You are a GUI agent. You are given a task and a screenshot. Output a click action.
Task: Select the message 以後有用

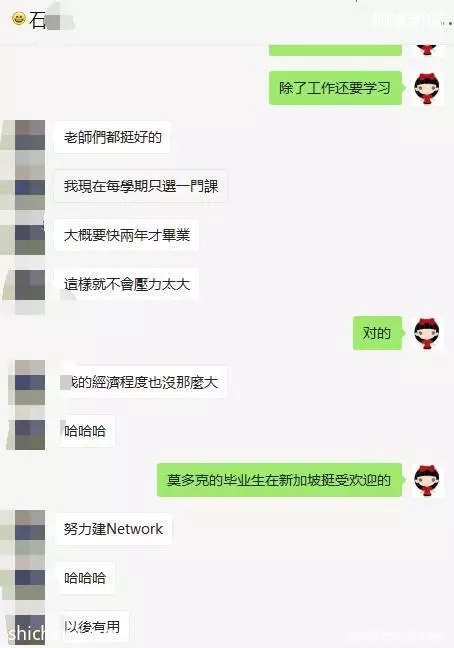[x=94, y=627]
